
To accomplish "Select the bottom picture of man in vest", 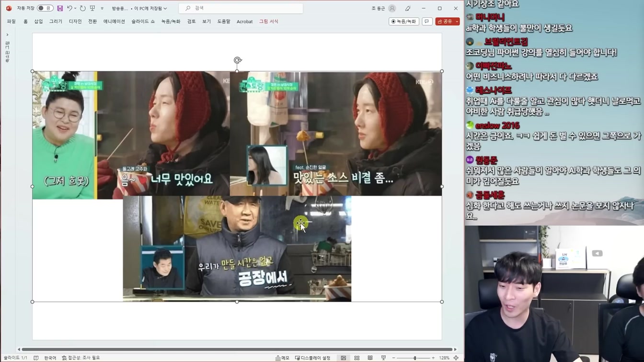I will tap(237, 249).
